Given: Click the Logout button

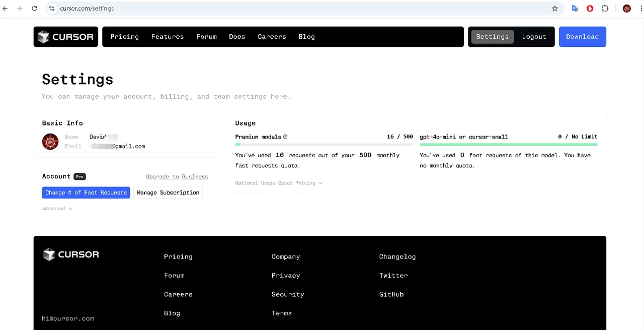Looking at the screenshot, I should [534, 37].
